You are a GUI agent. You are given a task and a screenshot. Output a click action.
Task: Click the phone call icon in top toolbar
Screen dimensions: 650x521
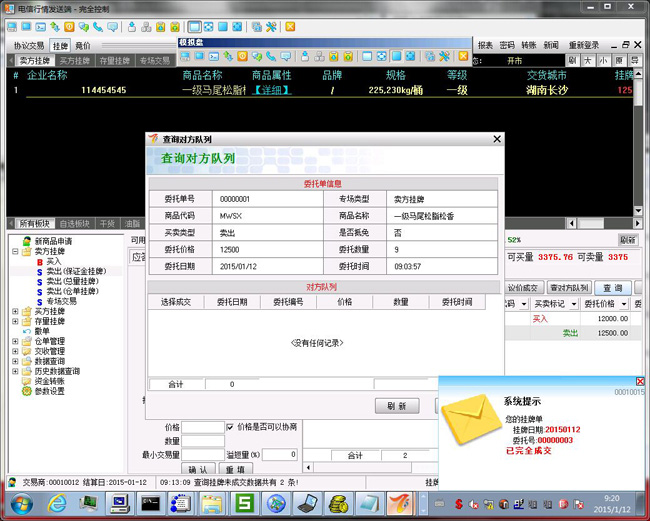pos(98,27)
